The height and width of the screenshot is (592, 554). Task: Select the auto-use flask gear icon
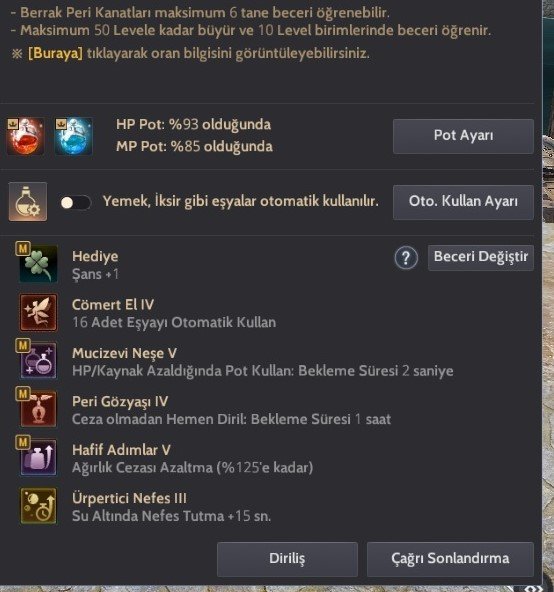[x=28, y=202]
